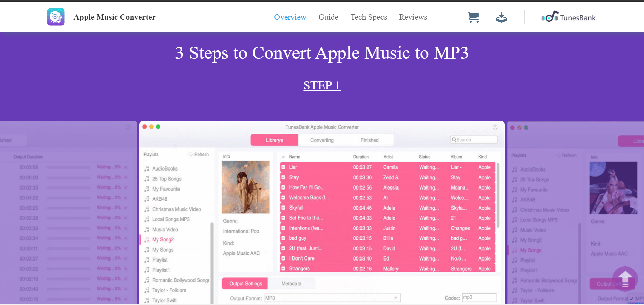Click My Songs in right background window
The width and height of the screenshot is (644, 305).
(x=531, y=250)
